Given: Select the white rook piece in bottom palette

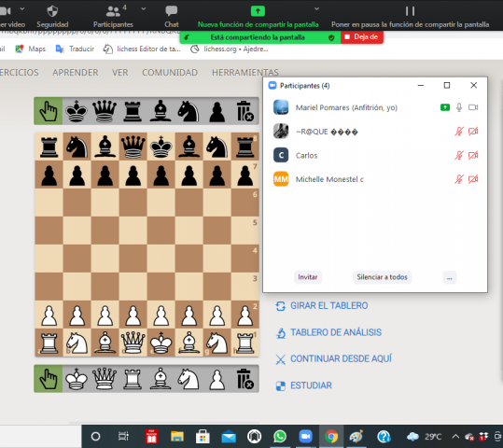Looking at the screenshot, I should coord(133,379).
